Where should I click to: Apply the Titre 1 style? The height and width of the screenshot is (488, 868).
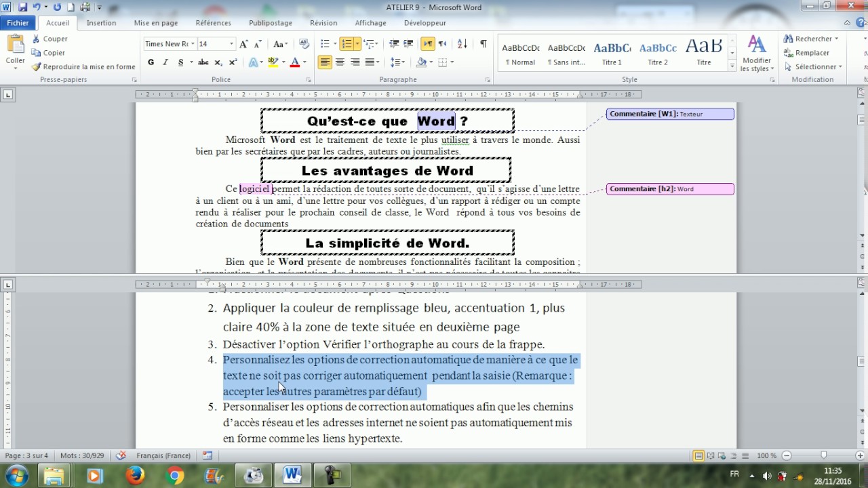point(612,54)
